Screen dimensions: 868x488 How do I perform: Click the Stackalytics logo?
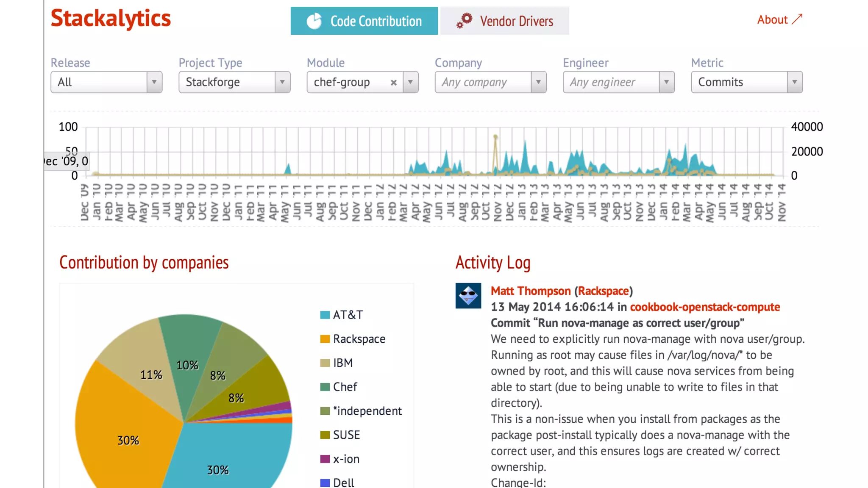(111, 19)
